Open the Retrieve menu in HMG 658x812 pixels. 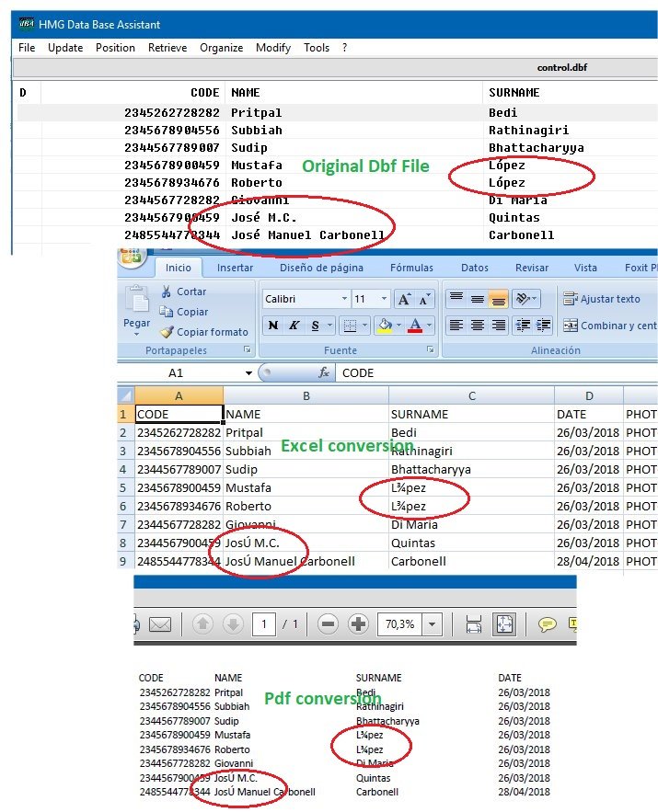click(x=167, y=48)
